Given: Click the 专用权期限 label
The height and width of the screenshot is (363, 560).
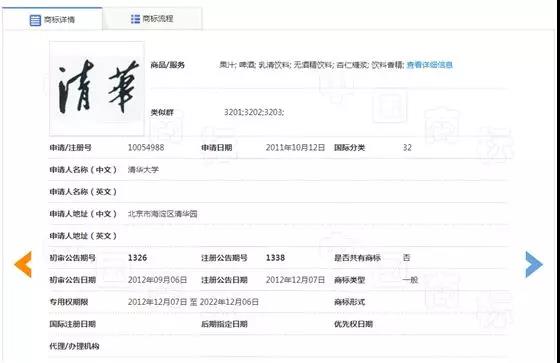Looking at the screenshot, I should 69,302.
